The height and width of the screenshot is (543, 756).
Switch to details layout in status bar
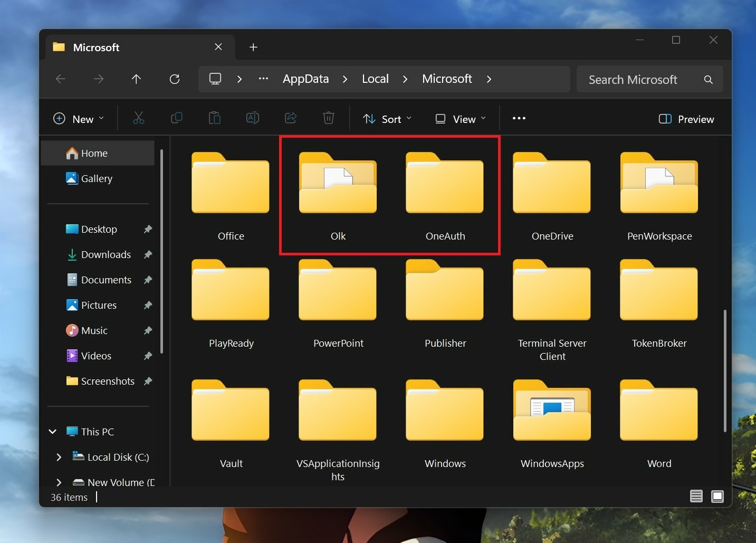point(696,496)
